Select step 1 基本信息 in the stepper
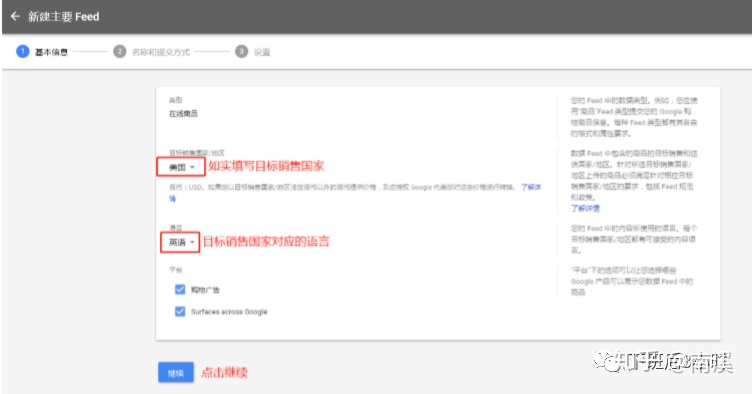The image size is (752, 394). (x=42, y=52)
